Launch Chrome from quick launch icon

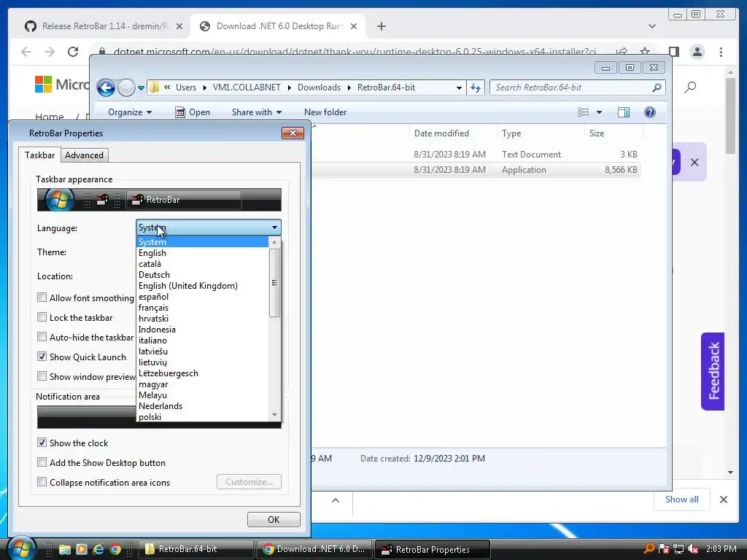[x=115, y=549]
